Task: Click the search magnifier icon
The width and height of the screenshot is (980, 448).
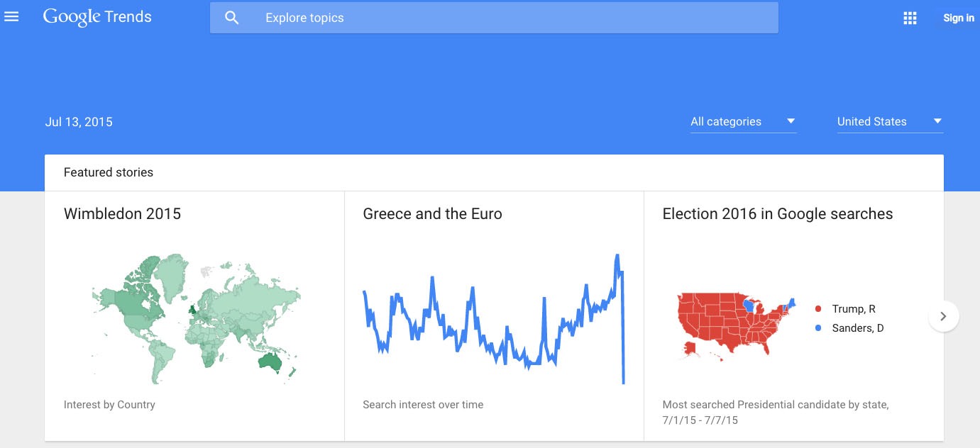Action: pyautogui.click(x=232, y=17)
